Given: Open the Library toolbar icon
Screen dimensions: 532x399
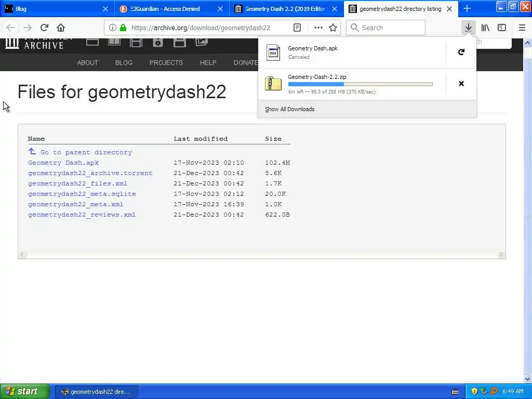Looking at the screenshot, I should point(485,28).
